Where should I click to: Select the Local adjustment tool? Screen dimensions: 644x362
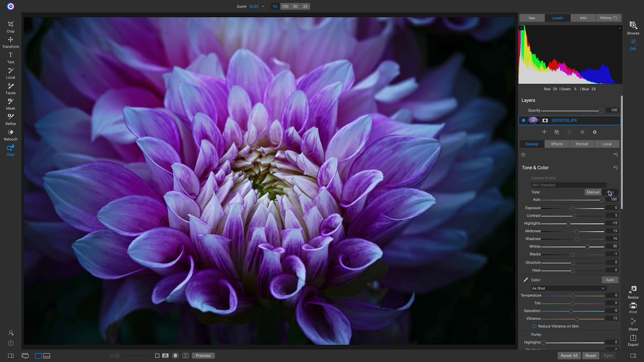point(11,73)
